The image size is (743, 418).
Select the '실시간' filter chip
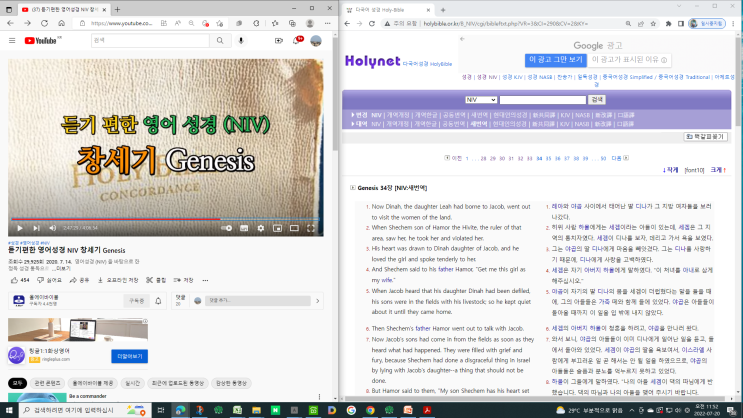(132, 383)
